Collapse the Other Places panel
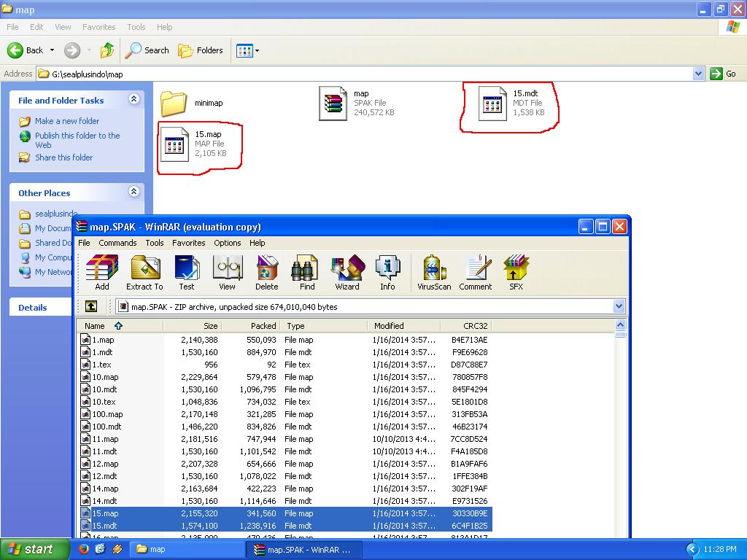747x560 pixels. [134, 192]
